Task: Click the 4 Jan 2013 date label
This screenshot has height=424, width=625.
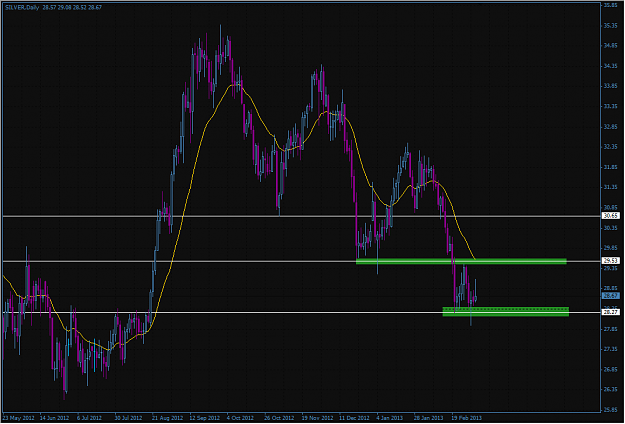Action: [390, 418]
